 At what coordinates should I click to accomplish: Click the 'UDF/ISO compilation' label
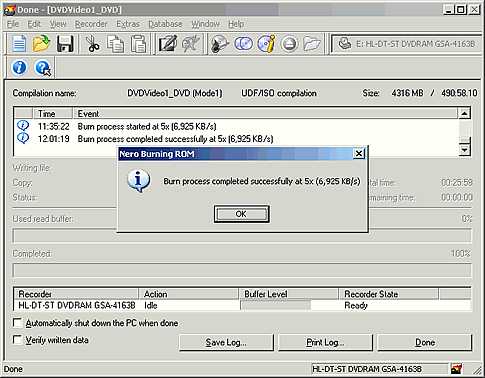coord(279,93)
